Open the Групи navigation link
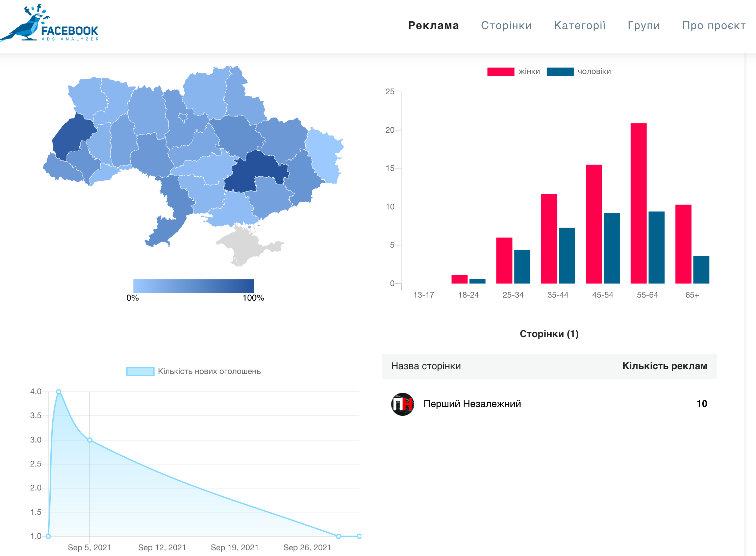The height and width of the screenshot is (556, 756). click(644, 26)
